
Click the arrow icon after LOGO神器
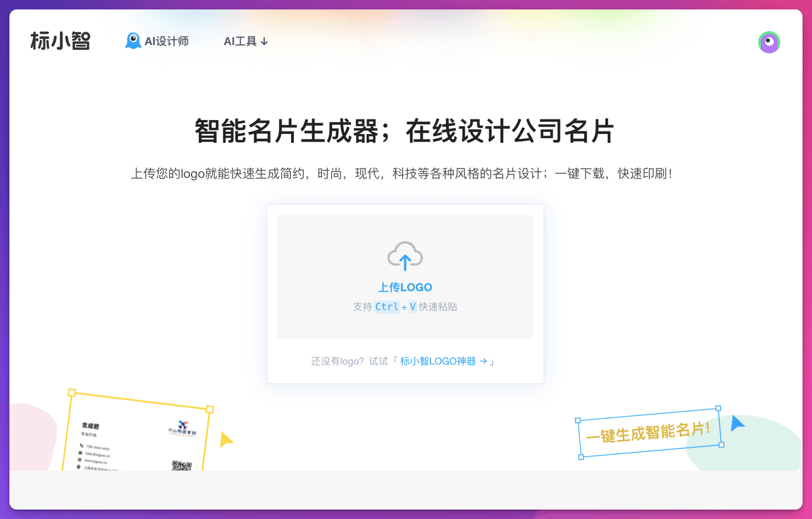pyautogui.click(x=483, y=361)
